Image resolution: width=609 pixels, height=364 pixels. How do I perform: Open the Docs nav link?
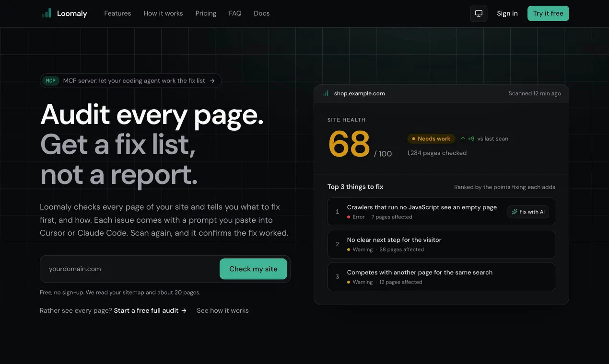[261, 13]
